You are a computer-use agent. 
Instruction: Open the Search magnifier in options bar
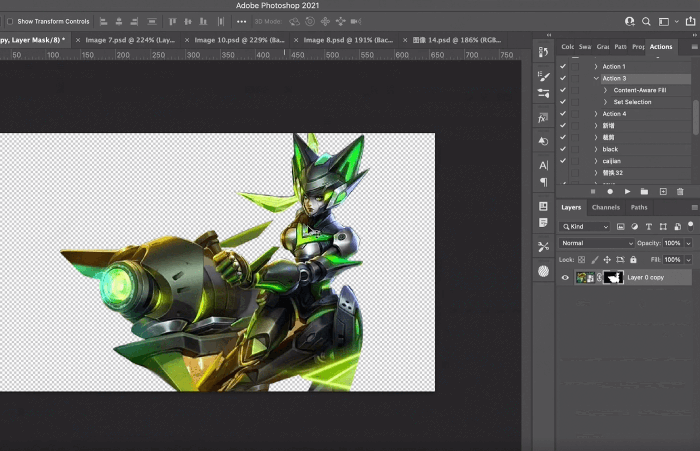[646, 21]
